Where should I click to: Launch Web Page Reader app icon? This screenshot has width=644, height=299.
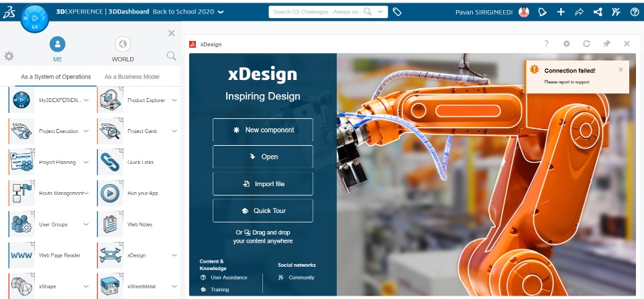(21, 255)
